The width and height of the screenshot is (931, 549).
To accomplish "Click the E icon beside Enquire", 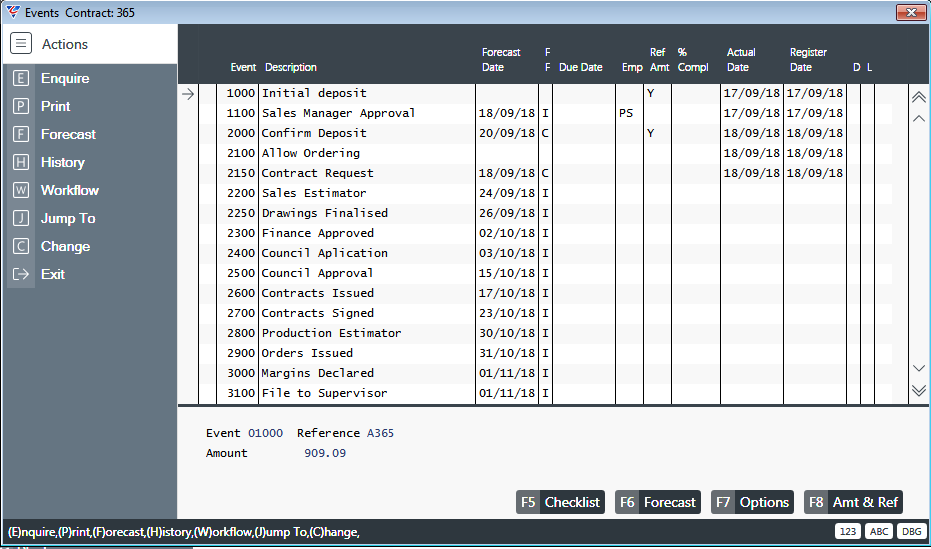I will pos(21,78).
